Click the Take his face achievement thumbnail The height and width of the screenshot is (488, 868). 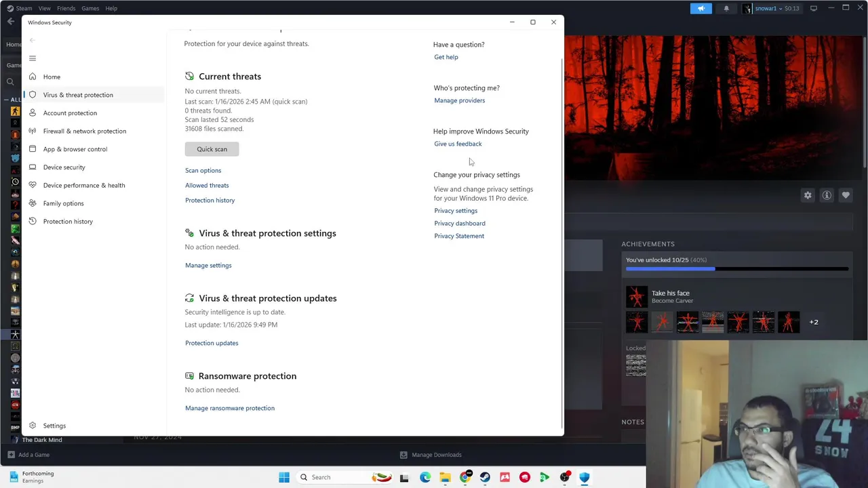point(637,297)
